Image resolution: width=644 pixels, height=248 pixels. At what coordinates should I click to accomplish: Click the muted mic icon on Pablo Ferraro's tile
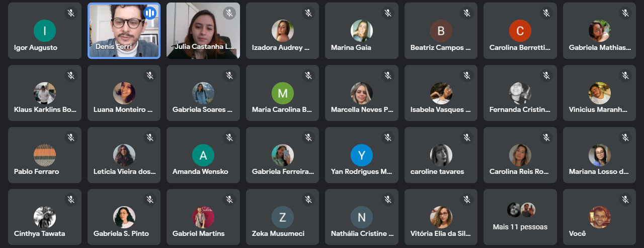(x=71, y=137)
